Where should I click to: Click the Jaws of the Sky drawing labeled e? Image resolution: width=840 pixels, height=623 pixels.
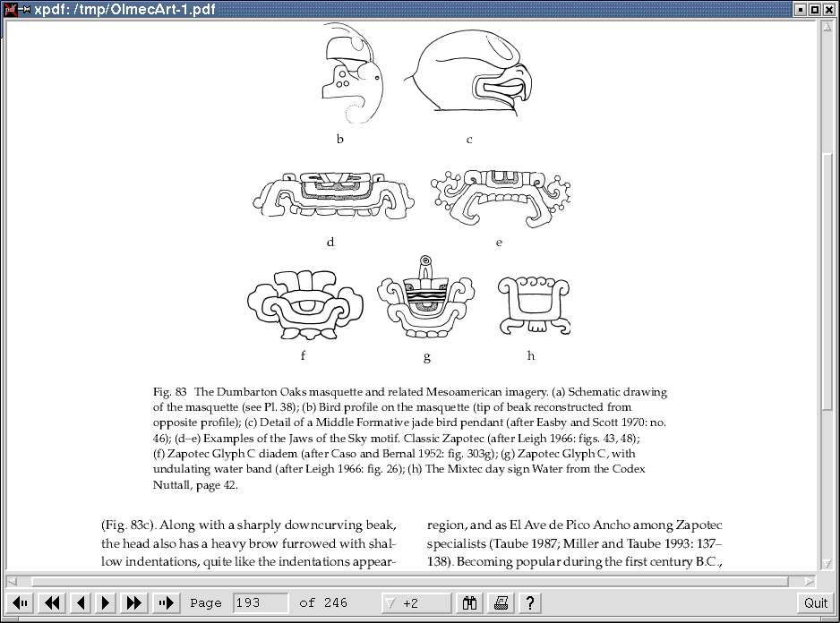501,198
